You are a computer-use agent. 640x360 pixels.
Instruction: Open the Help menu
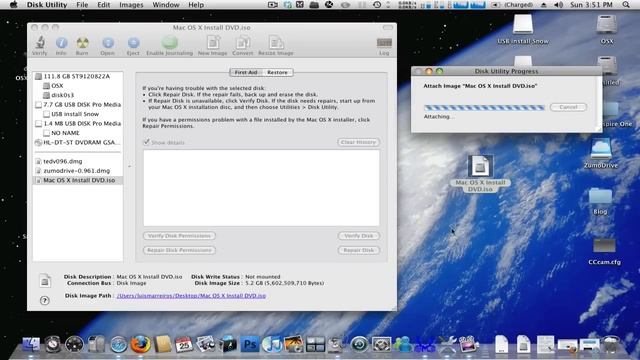click(196, 5)
